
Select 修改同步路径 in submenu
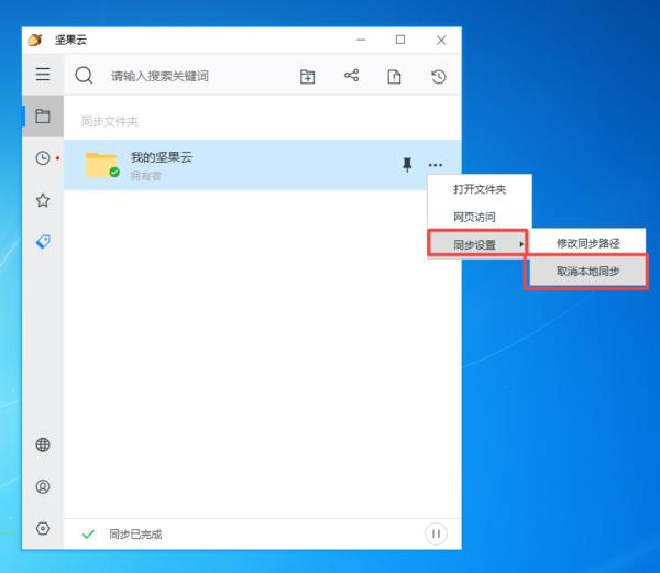[588, 243]
